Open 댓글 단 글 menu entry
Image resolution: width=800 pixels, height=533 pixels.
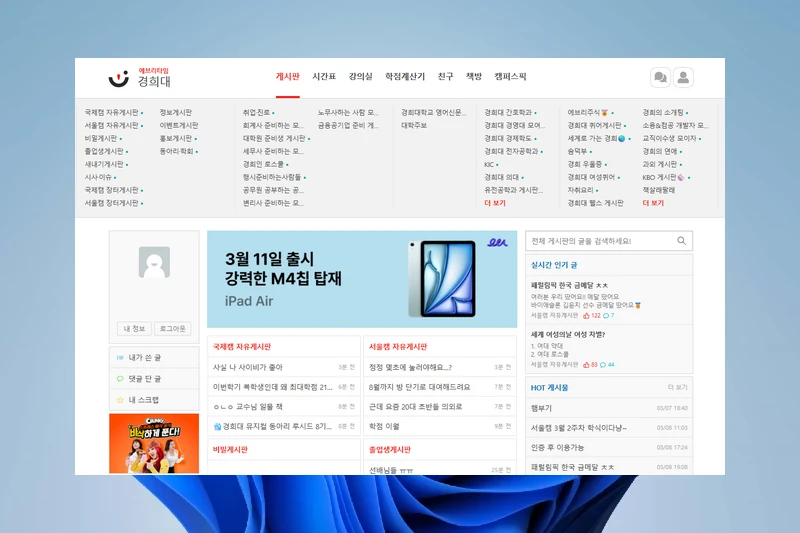(x=154, y=378)
